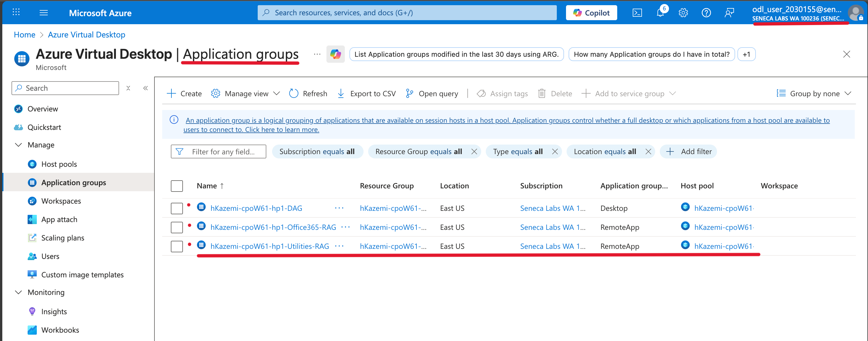Screen dimensions: 868x341
Task: Open App attach in sidebar
Action: coord(59,219)
